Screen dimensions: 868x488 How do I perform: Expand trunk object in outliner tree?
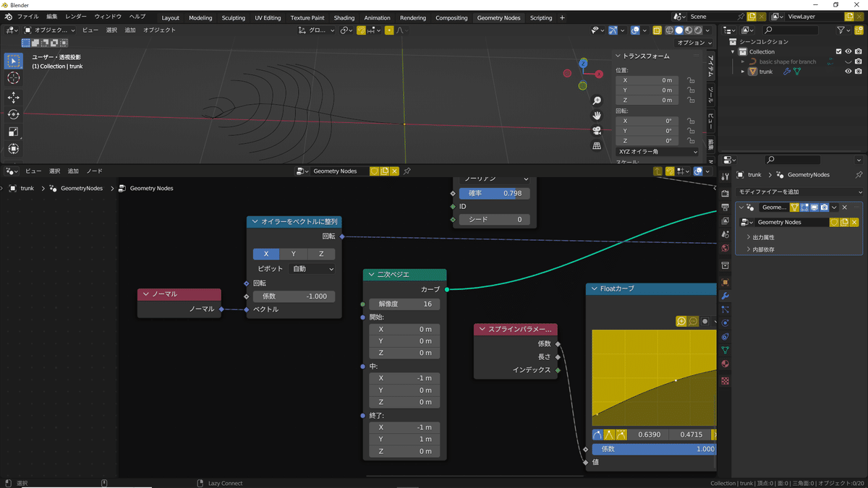pyautogui.click(x=743, y=72)
